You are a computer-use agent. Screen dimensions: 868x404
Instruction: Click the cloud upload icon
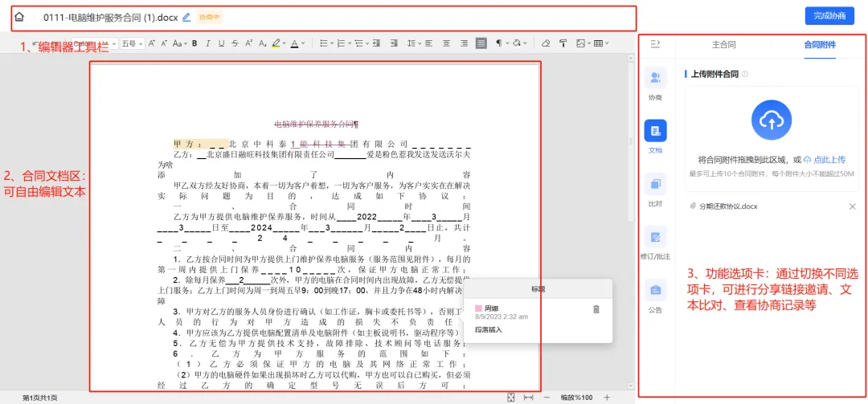point(772,120)
